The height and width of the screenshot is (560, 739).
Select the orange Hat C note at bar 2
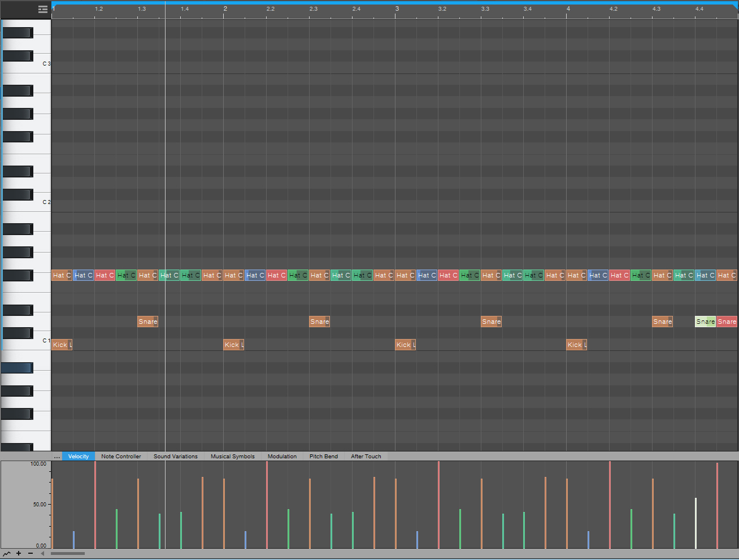[234, 275]
